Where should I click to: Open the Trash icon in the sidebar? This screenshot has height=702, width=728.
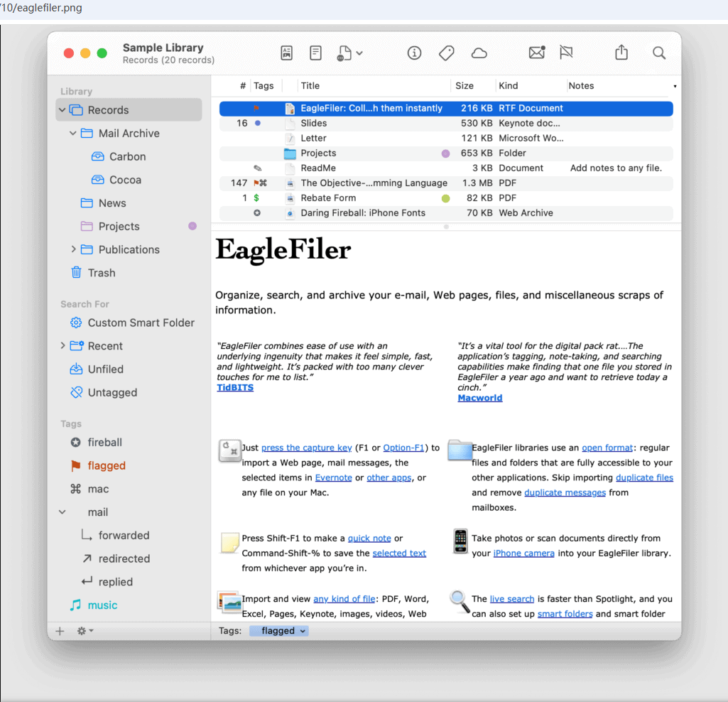[x=76, y=272]
